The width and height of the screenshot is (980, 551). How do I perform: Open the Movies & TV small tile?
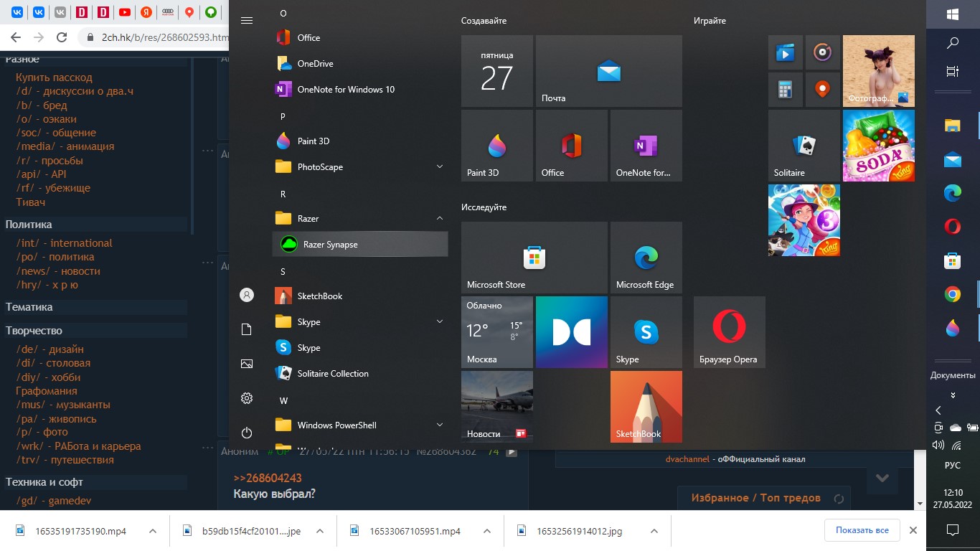[786, 52]
